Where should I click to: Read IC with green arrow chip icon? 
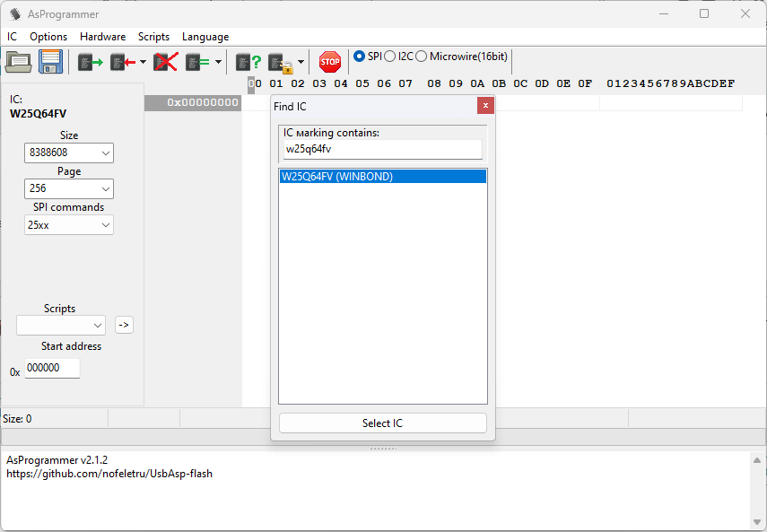click(91, 62)
